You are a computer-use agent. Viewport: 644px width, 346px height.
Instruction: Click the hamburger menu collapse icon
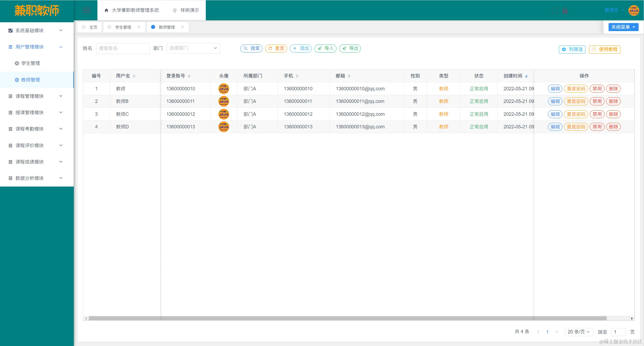click(86, 10)
